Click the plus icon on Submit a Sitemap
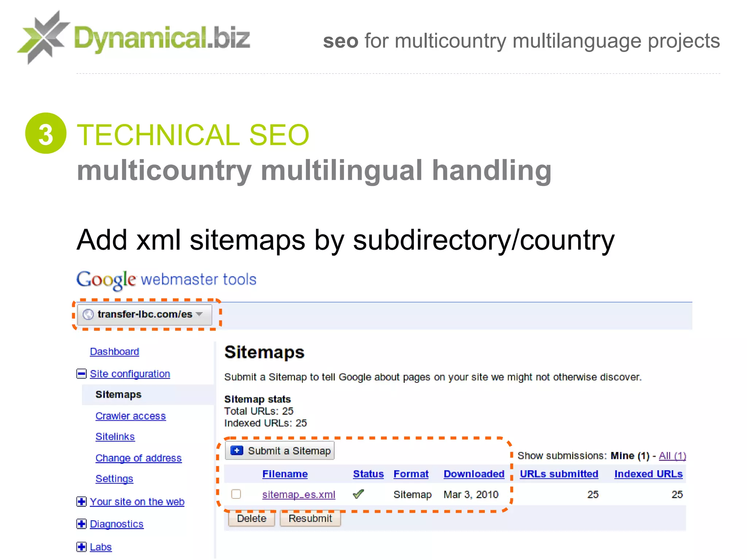 click(x=237, y=451)
